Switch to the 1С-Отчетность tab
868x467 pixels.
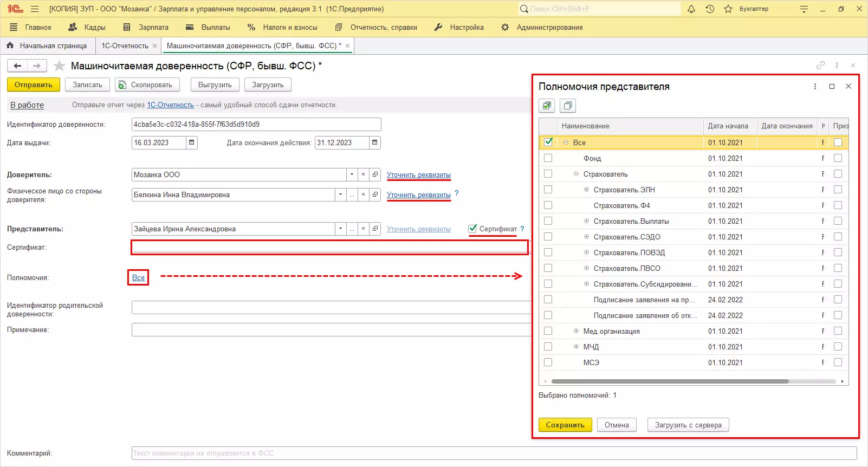pyautogui.click(x=125, y=46)
